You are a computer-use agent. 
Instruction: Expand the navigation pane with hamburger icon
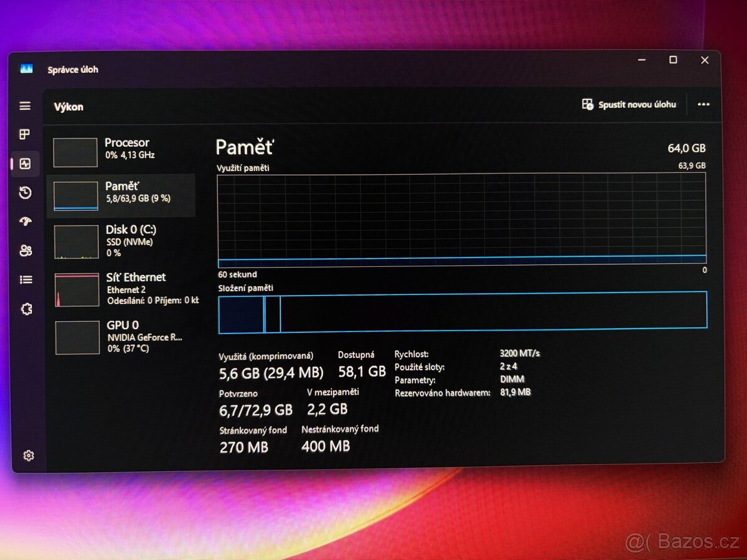(x=25, y=106)
